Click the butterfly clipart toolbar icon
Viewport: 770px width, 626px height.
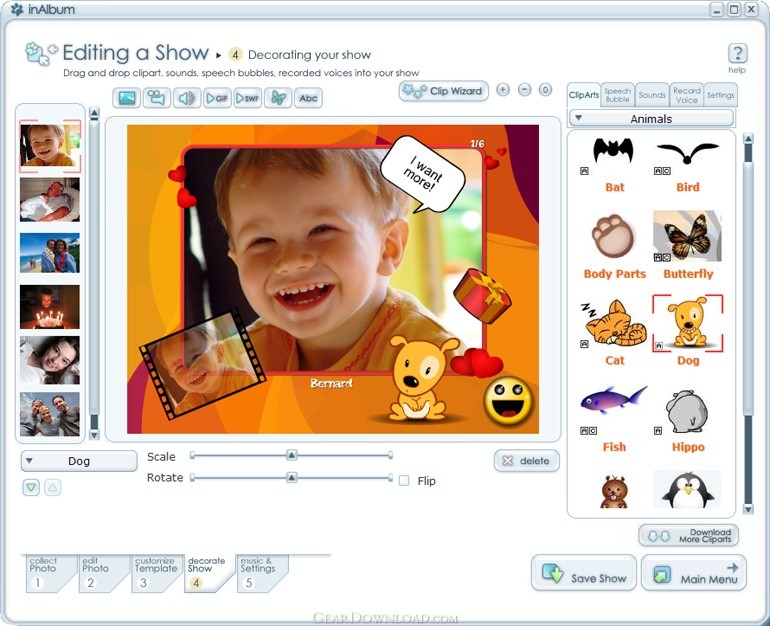(278, 98)
